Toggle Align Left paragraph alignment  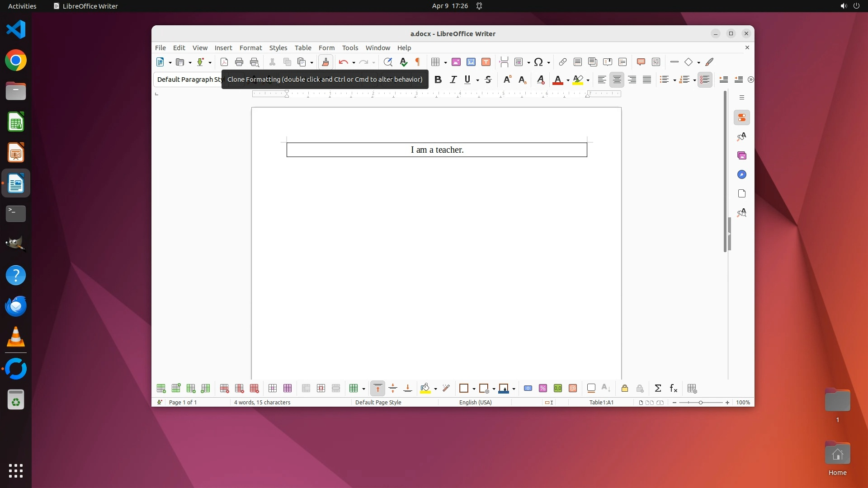(x=602, y=80)
